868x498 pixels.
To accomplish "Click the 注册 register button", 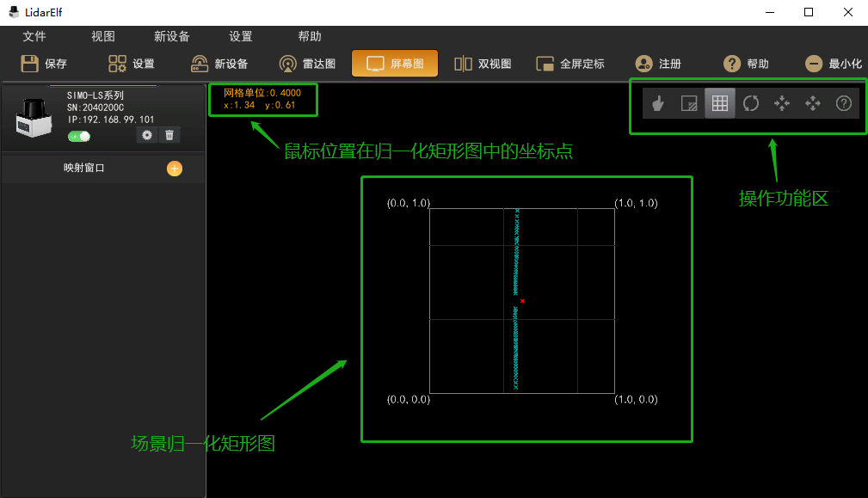I will click(x=658, y=64).
